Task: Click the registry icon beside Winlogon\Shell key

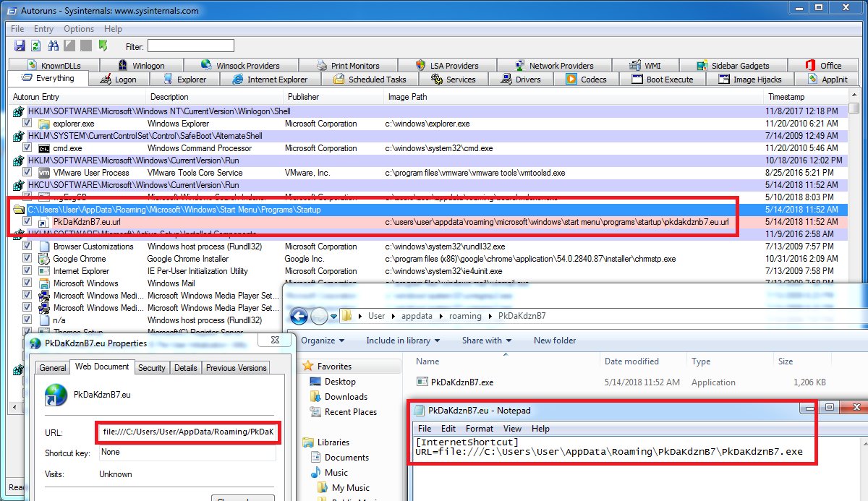Action: point(20,111)
